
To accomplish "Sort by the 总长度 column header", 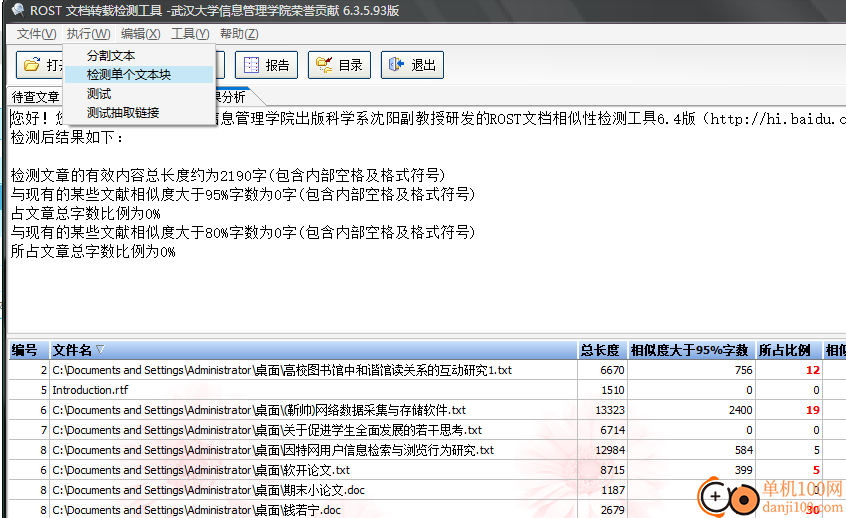I will (x=602, y=351).
